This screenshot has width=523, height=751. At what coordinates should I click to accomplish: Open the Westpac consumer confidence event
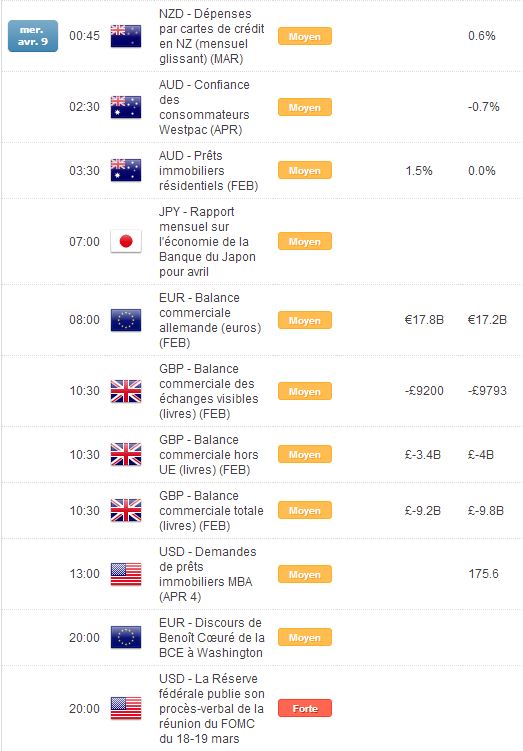point(205,107)
